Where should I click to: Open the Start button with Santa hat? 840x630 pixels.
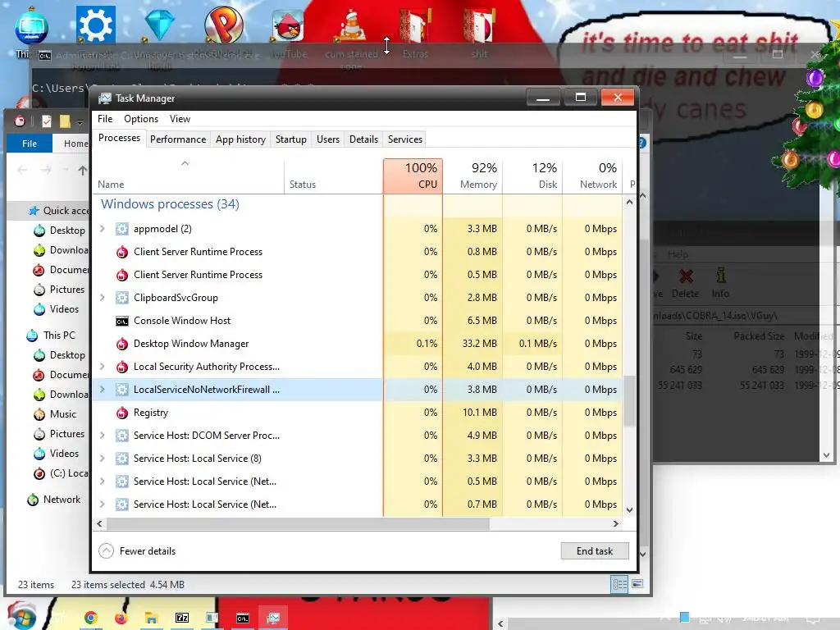click(21, 616)
